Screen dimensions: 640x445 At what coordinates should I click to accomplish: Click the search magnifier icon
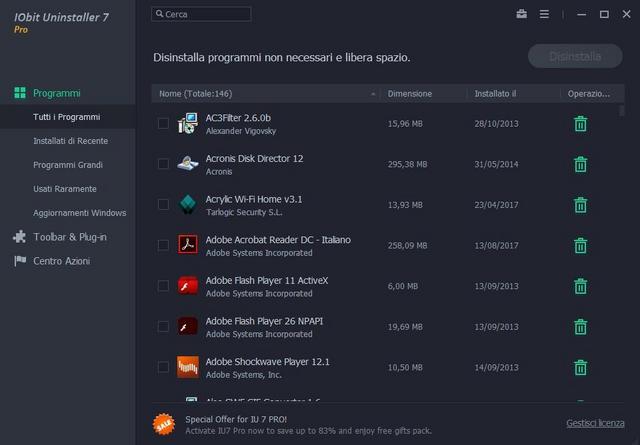[159, 14]
